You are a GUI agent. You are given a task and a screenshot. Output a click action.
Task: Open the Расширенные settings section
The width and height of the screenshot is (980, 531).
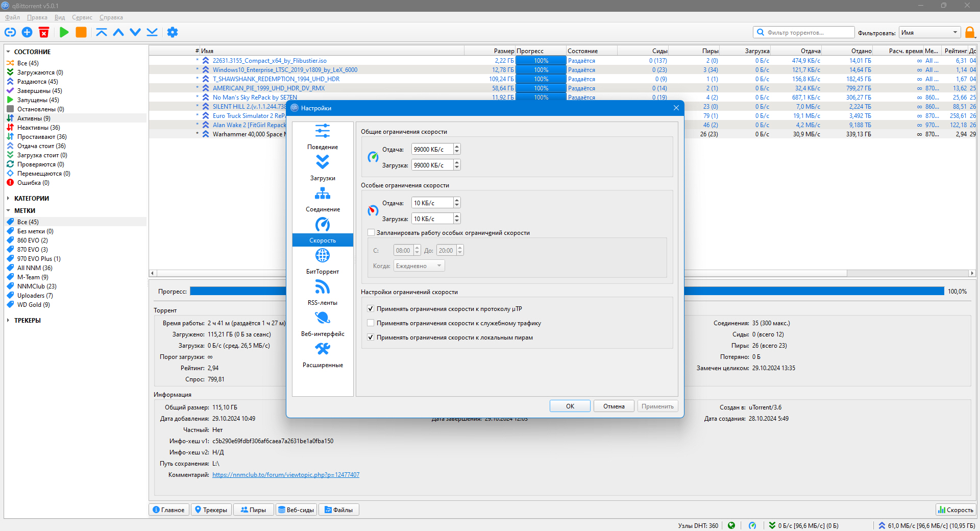click(x=323, y=355)
